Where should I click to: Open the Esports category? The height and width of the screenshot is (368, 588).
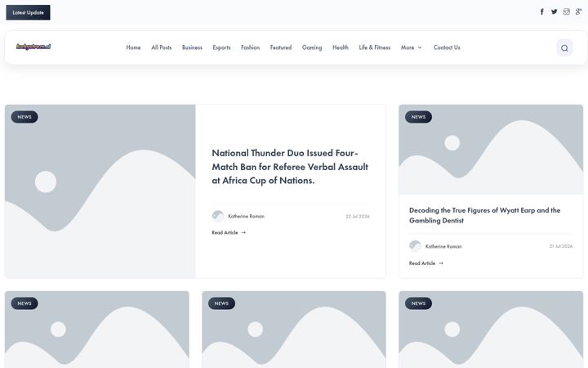(x=221, y=47)
